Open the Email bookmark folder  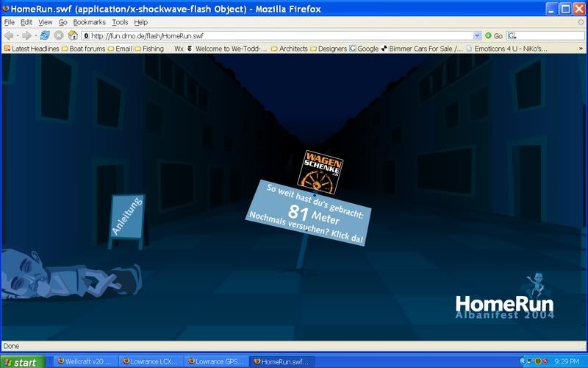[120, 49]
